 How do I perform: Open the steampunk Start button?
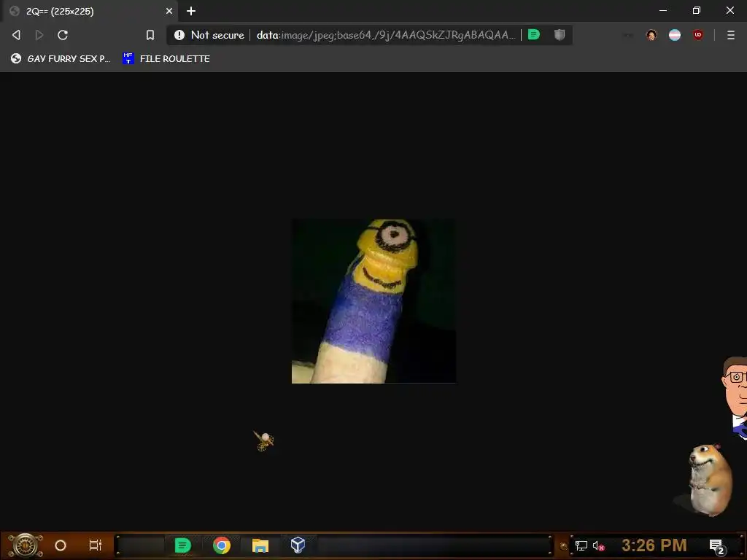click(x=26, y=545)
